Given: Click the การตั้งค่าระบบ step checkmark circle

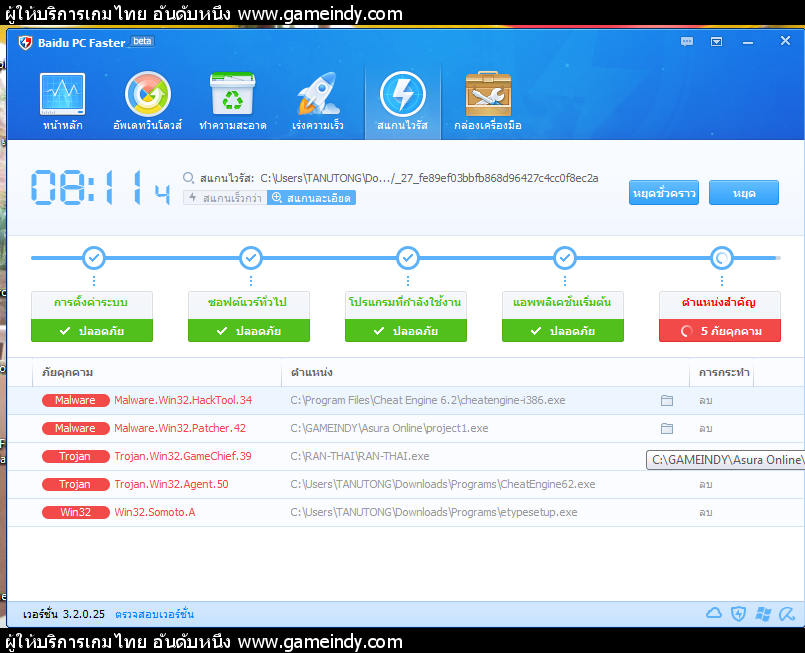Looking at the screenshot, I should (x=94, y=258).
